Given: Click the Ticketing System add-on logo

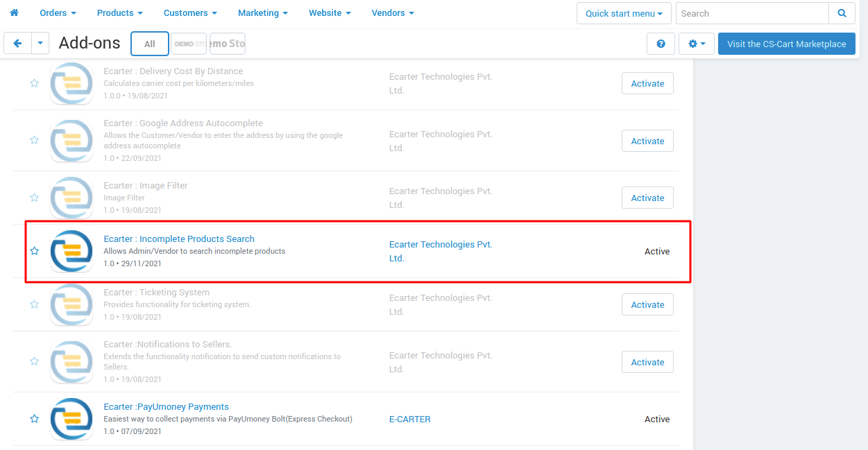Looking at the screenshot, I should tap(71, 304).
